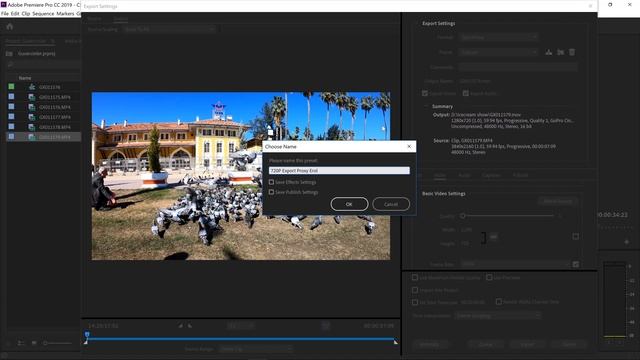The height and width of the screenshot is (360, 640).
Task: Toggle the Export Audio checkbox
Action: point(465,93)
